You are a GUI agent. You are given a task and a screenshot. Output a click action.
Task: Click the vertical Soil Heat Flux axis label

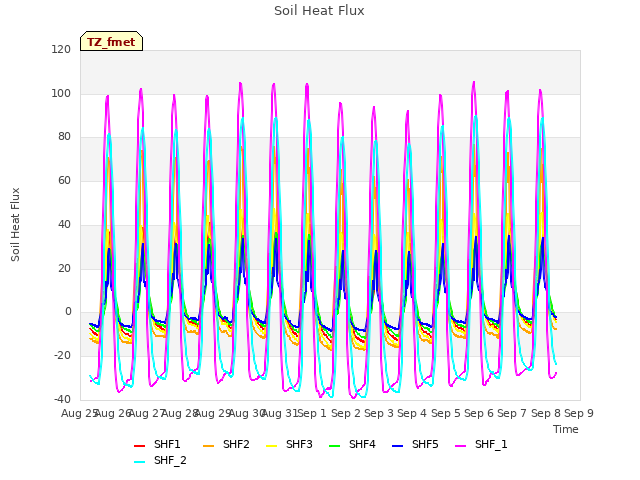[x=15, y=224]
